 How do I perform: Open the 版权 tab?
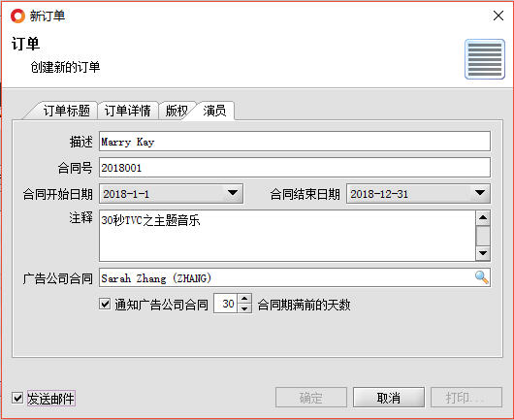[x=177, y=111]
